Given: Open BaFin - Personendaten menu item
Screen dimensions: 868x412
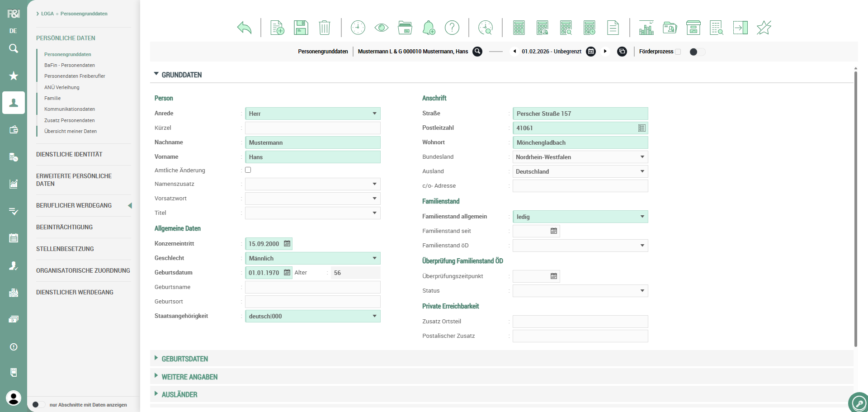Looking at the screenshot, I should point(69,65).
